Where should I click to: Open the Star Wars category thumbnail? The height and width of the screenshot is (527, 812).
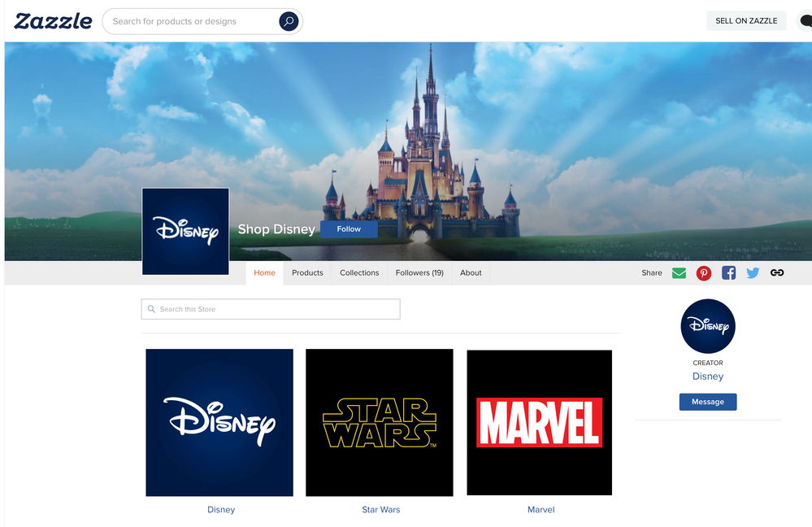380,422
